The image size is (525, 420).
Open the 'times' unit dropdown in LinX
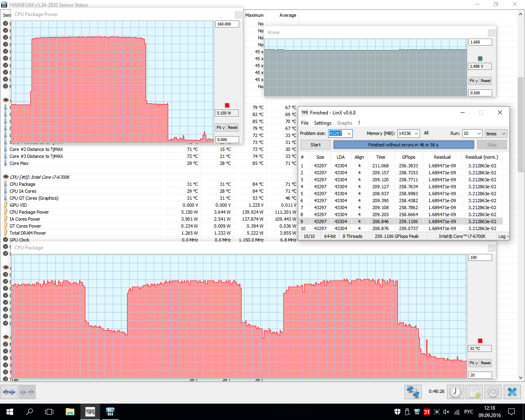point(496,133)
